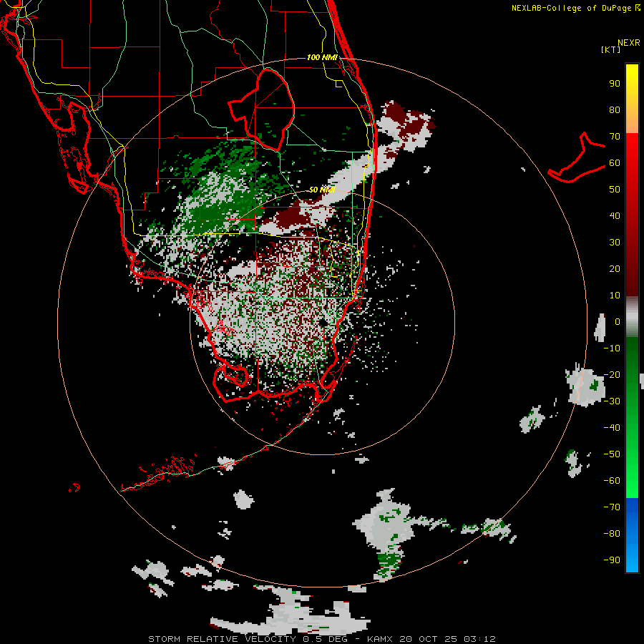Click the -40 value on the velocity scale

click(x=612, y=428)
